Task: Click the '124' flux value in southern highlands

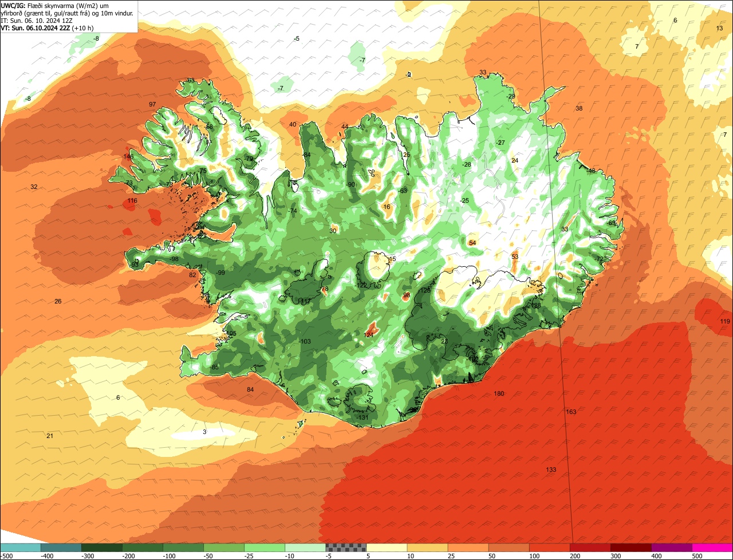Action: tap(369, 334)
